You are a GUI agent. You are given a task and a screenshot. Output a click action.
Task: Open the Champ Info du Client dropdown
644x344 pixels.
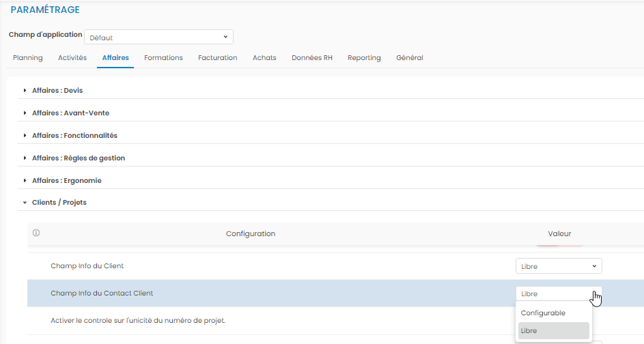558,266
